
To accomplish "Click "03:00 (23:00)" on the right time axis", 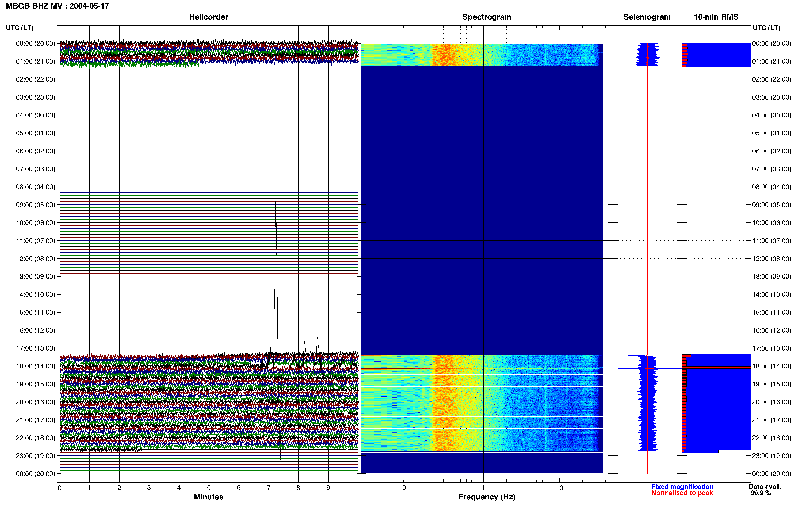I will [x=771, y=97].
